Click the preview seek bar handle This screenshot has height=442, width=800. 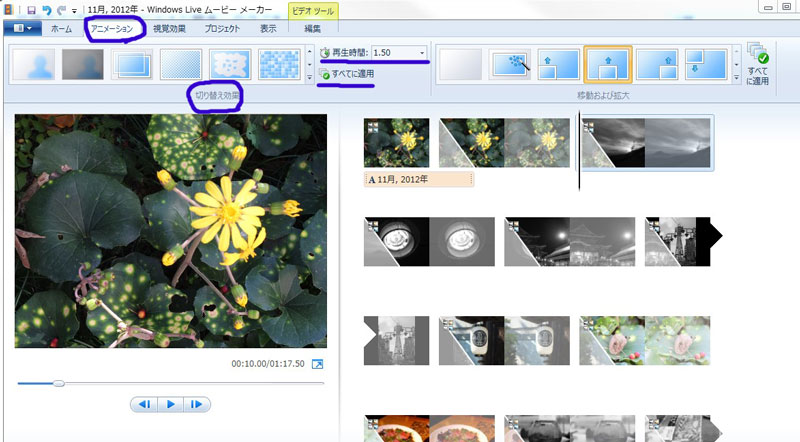59,383
